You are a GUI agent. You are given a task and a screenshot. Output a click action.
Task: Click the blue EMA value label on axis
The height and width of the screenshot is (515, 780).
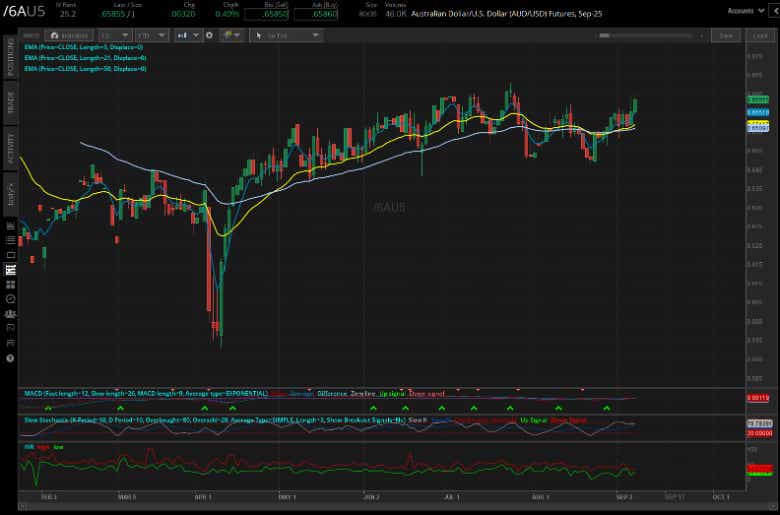point(758,112)
